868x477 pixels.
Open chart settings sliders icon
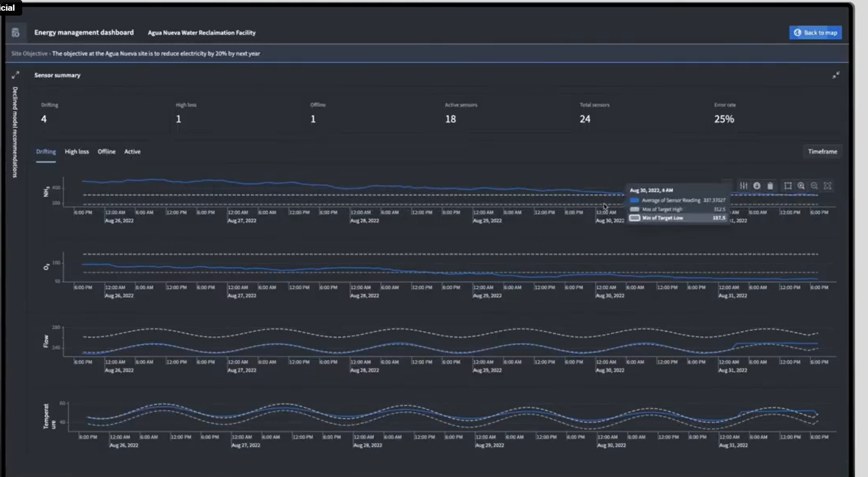[x=744, y=186]
